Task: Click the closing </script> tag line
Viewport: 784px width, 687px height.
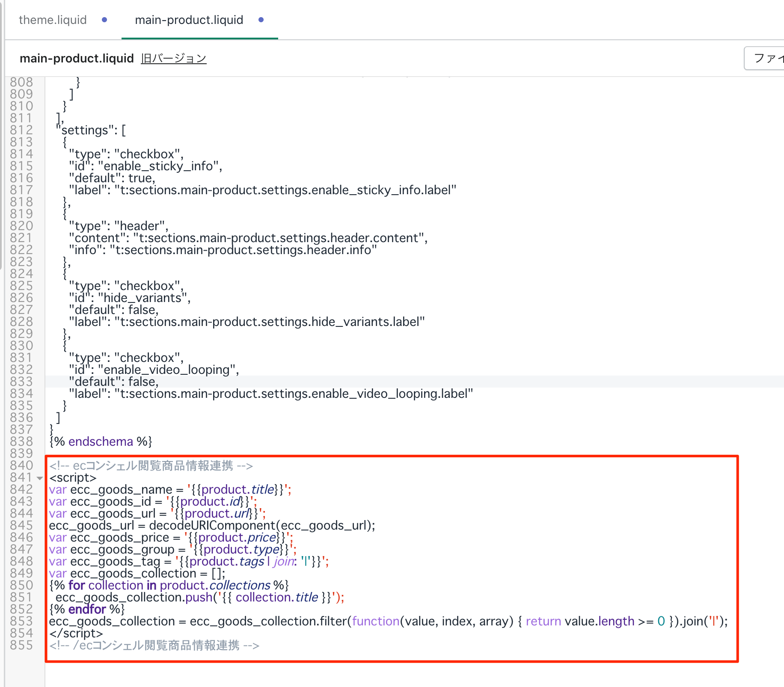Action: click(76, 633)
